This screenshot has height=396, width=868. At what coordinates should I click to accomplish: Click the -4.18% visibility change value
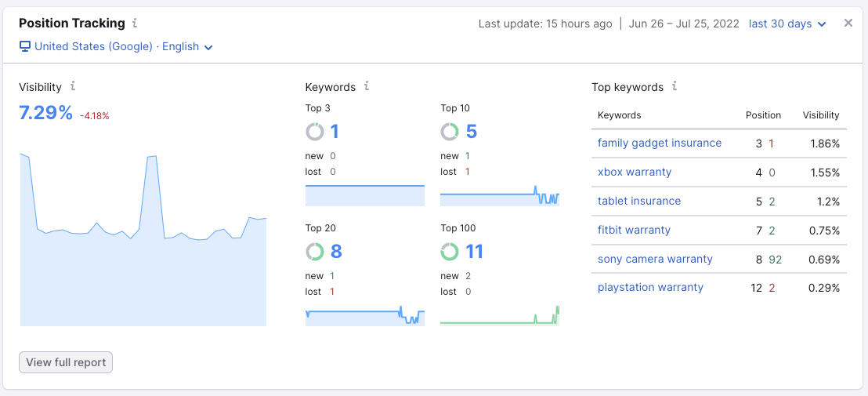coord(95,116)
